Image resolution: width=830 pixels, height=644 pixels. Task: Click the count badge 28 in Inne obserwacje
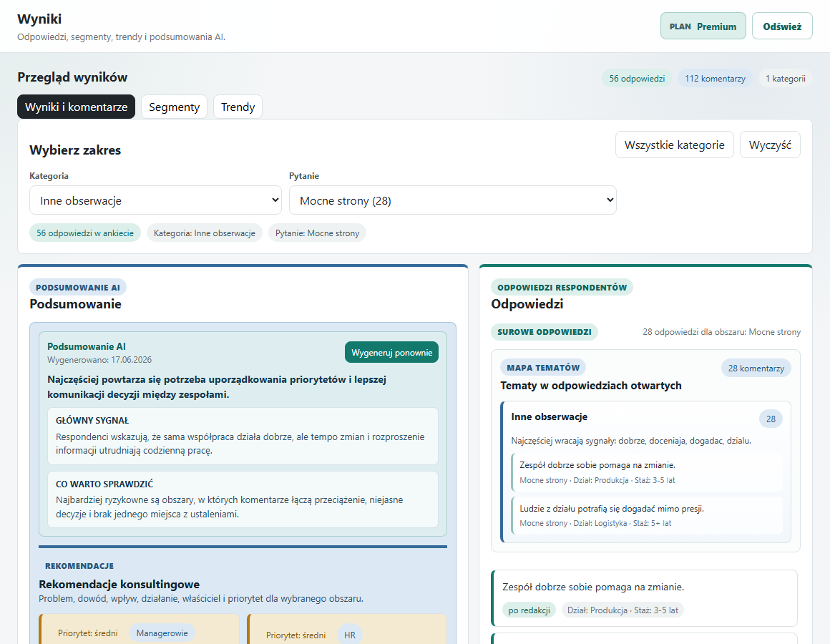point(771,419)
